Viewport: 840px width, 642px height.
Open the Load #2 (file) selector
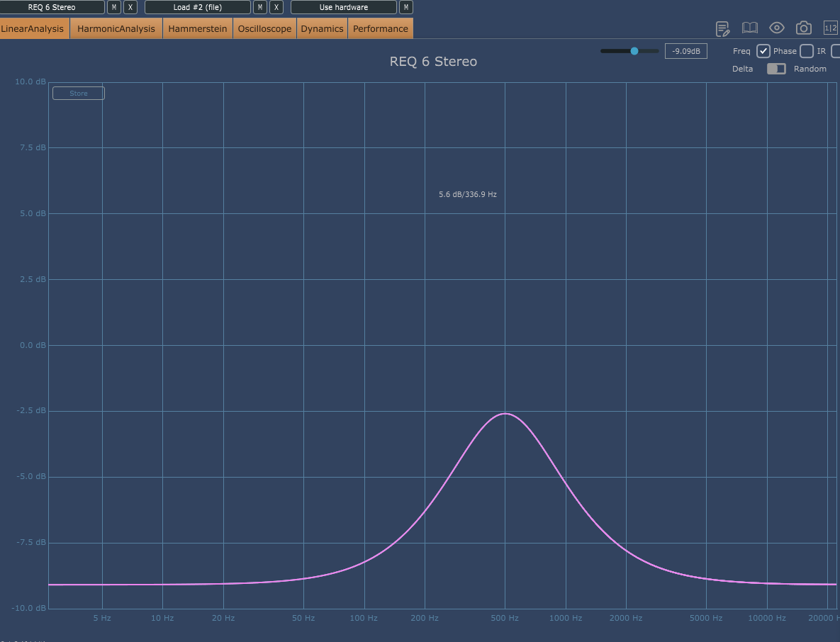(x=198, y=7)
